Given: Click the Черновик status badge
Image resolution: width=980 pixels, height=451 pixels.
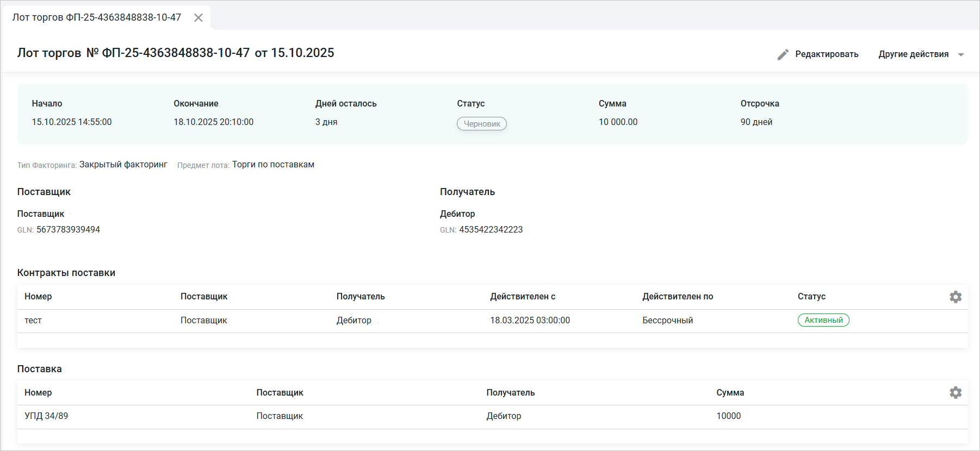Looking at the screenshot, I should tap(481, 124).
